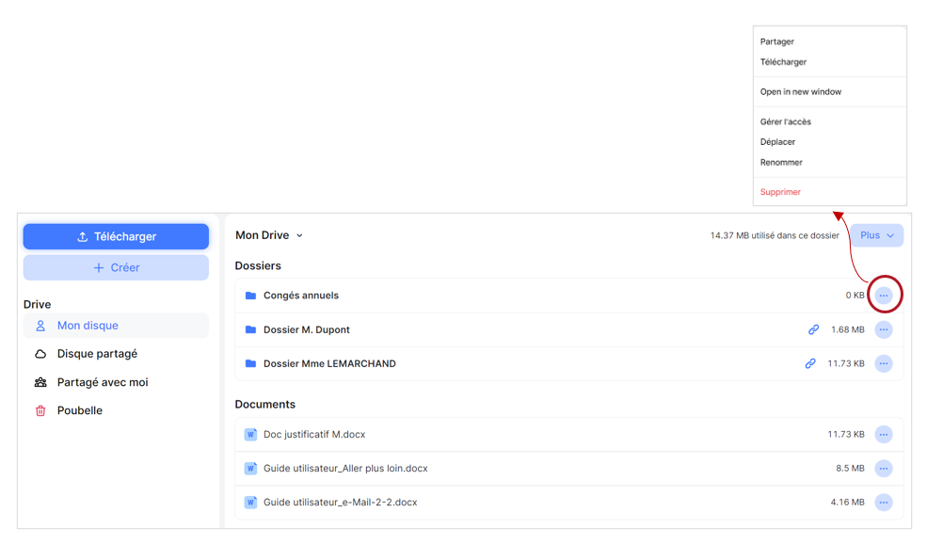Viewport: 927px width, 560px height.
Task: Click the 1.68 MB size value
Action: coord(847,329)
